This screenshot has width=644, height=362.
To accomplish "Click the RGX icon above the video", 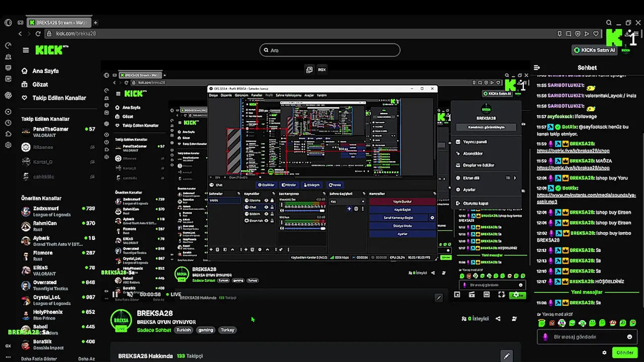I will point(322,69).
